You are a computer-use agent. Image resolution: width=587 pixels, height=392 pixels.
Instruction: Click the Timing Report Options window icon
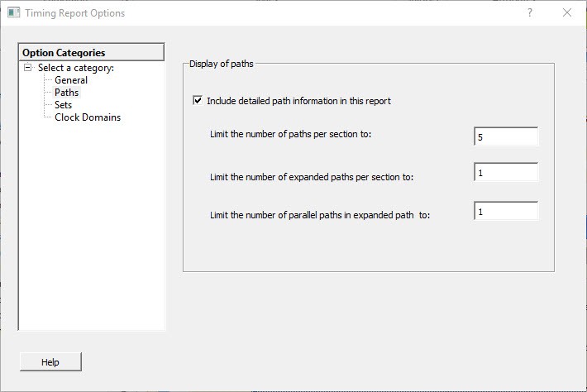pos(13,13)
